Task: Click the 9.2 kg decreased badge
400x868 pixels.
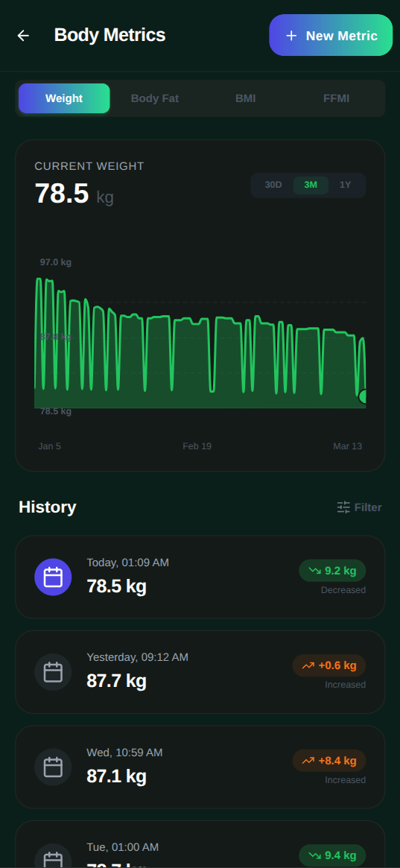Action: coord(332,571)
